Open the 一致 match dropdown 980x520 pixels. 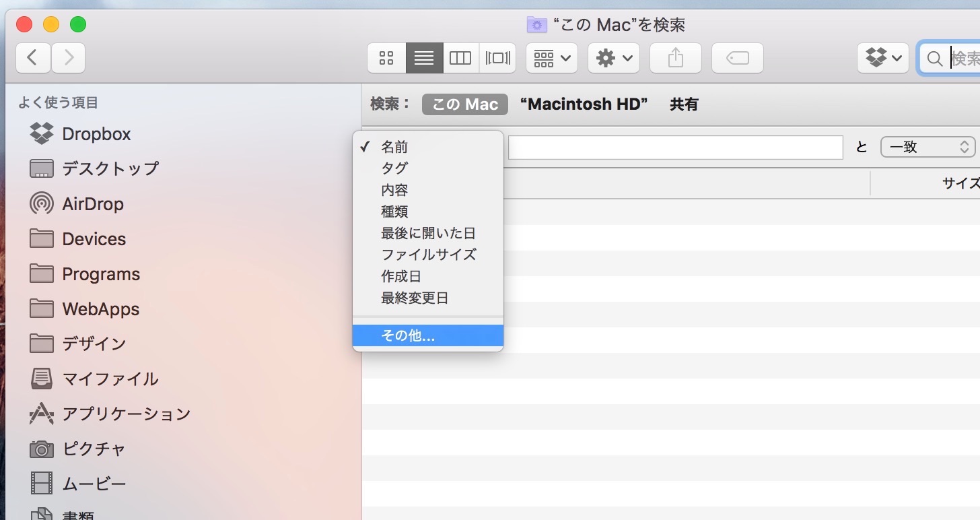(x=928, y=147)
